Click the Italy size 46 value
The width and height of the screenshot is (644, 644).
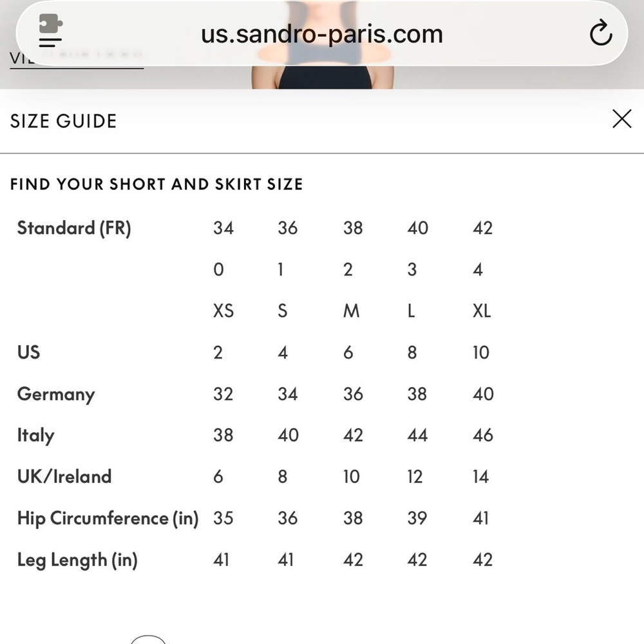[482, 435]
